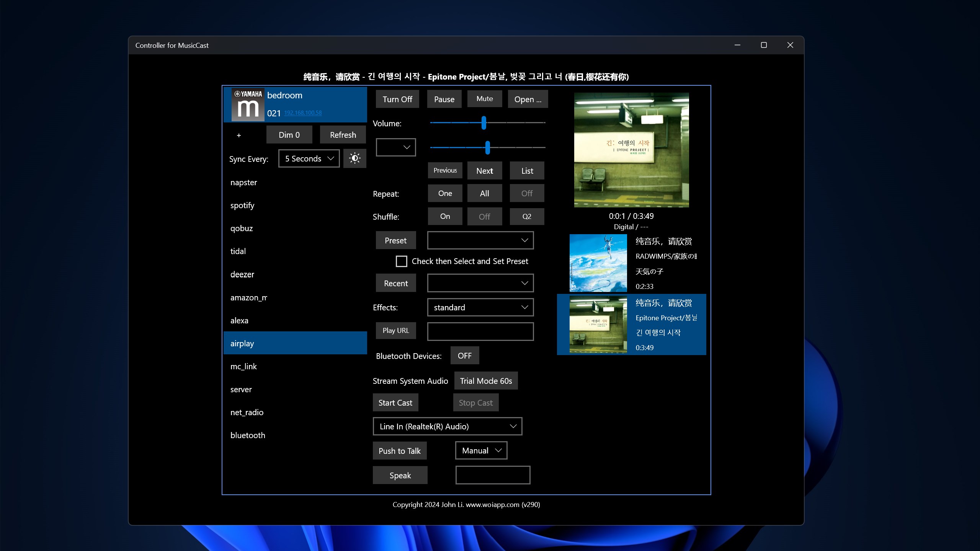This screenshot has width=980, height=551.
Task: Minimize the Controller for MusicCast window
Action: coord(737,45)
